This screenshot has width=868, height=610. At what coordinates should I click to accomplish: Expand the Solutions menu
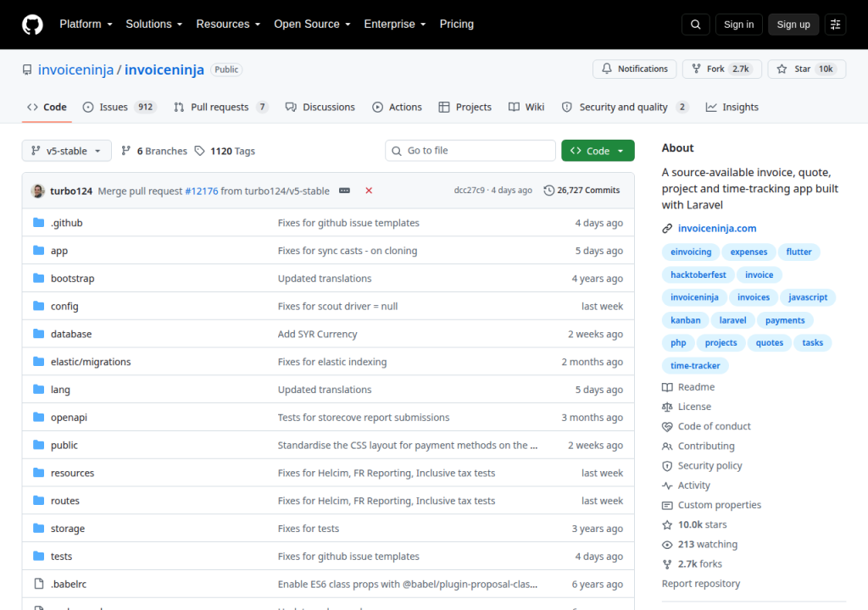pyautogui.click(x=154, y=25)
